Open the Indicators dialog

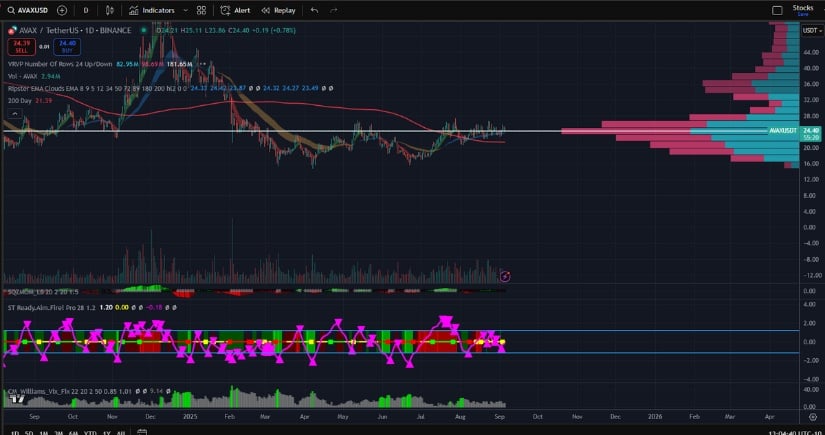(x=152, y=10)
